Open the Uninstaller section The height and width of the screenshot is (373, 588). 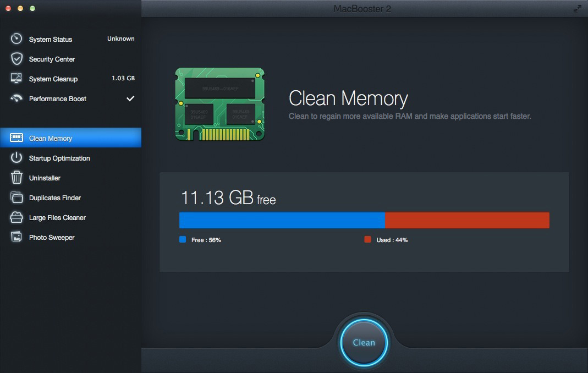(45, 178)
